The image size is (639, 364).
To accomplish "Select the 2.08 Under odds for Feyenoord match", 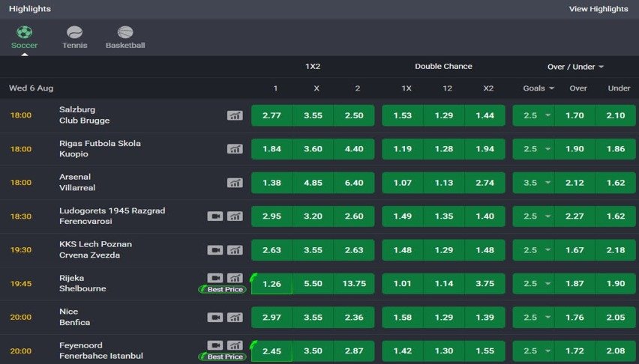I will (615, 351).
